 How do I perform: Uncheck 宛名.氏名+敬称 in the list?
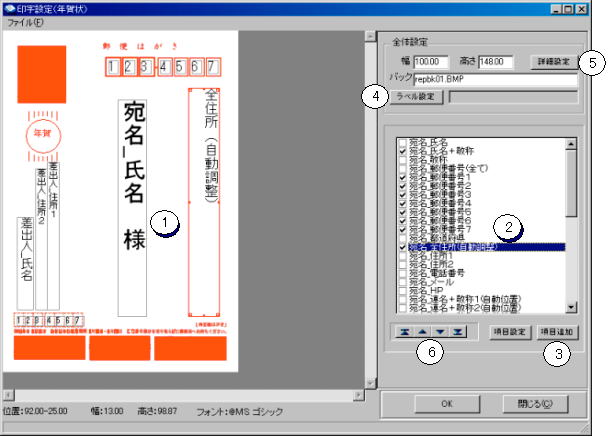402,152
